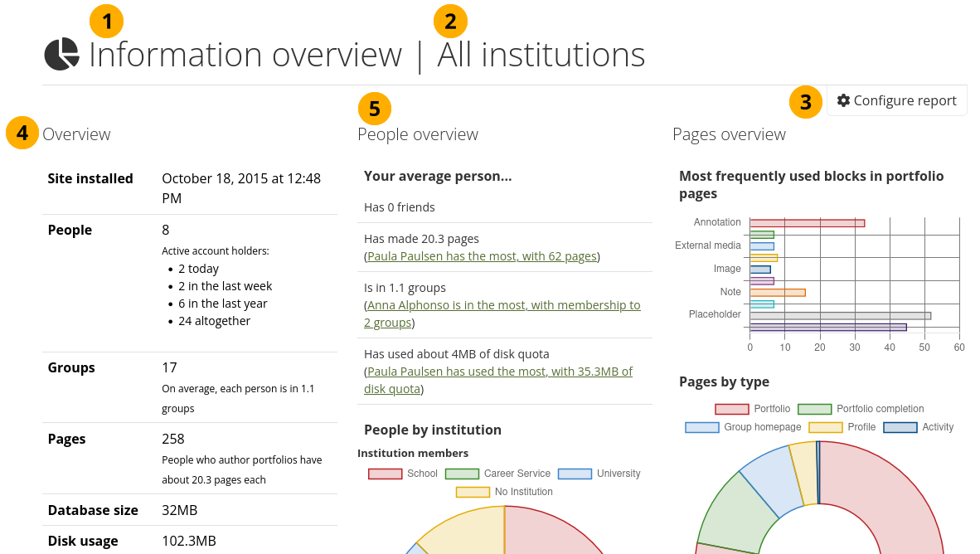Click Portfolio completion legend color box
Viewport: 980px width, 554px height.
(814, 409)
